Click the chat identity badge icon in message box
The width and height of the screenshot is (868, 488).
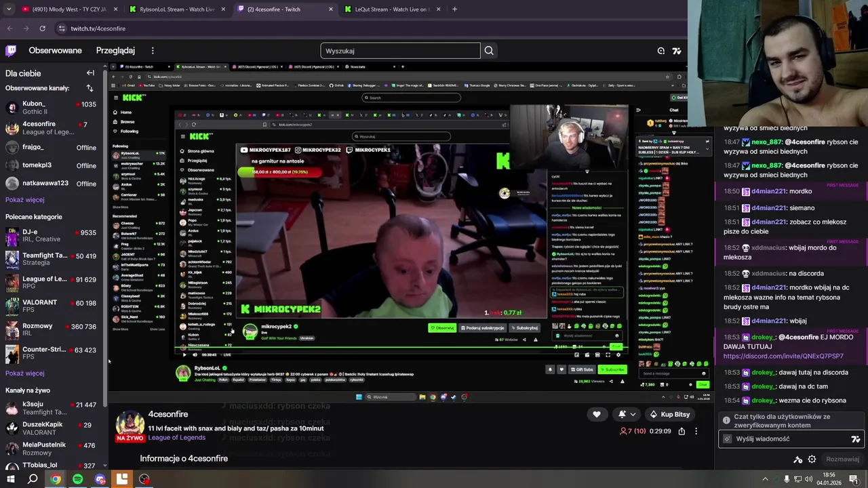click(x=728, y=439)
